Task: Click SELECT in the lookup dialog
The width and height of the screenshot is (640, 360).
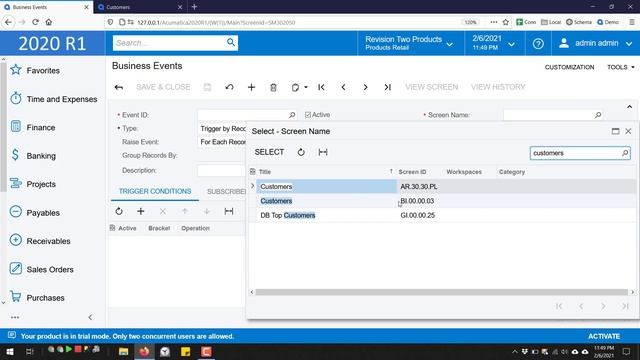Action: (269, 152)
